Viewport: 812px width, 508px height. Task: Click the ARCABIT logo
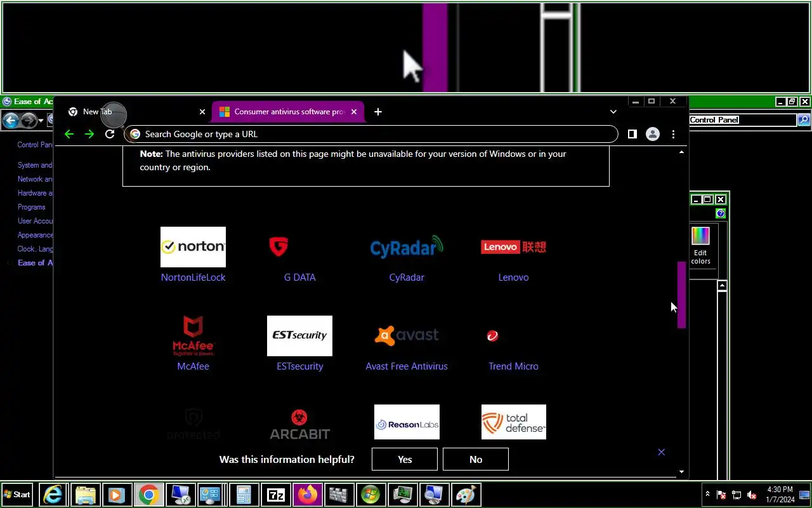pyautogui.click(x=299, y=424)
